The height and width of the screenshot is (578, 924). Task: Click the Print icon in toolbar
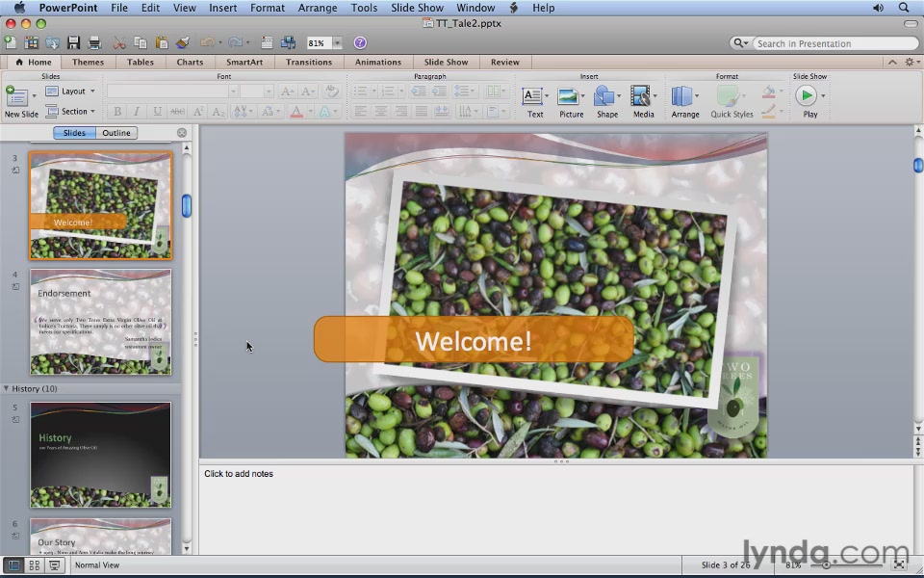point(94,43)
